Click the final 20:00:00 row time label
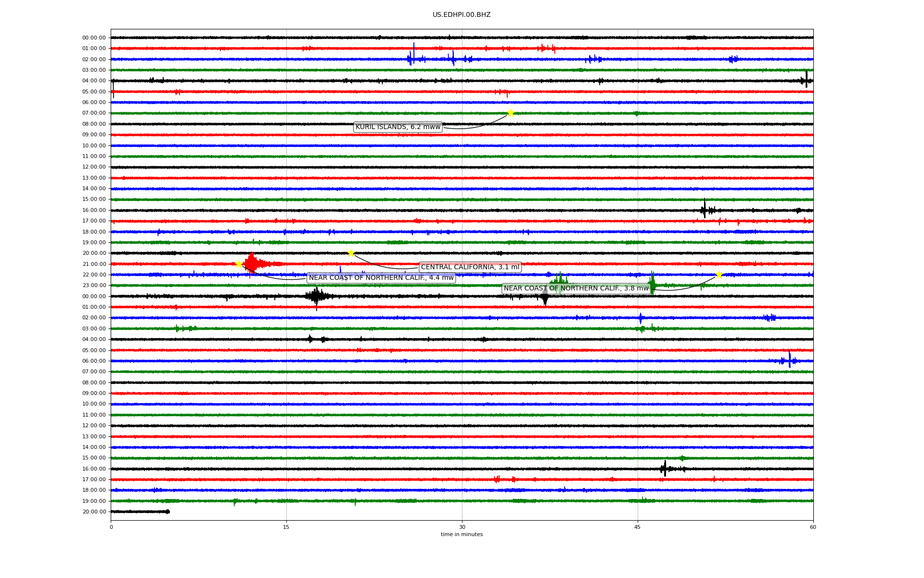The image size is (924, 578). click(x=94, y=512)
